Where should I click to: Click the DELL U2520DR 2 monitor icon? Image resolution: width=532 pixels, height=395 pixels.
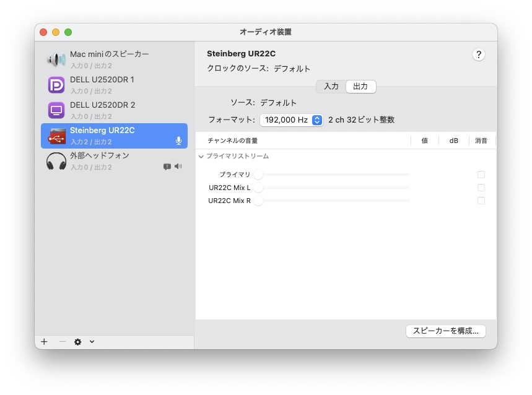[x=56, y=110]
